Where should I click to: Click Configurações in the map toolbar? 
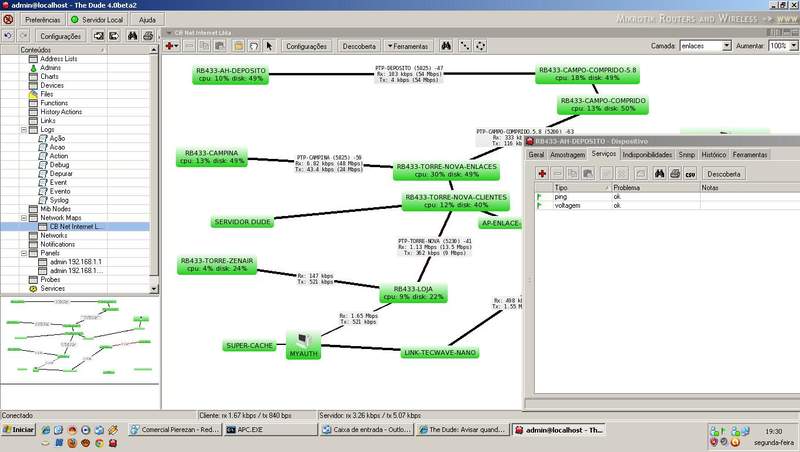point(307,46)
